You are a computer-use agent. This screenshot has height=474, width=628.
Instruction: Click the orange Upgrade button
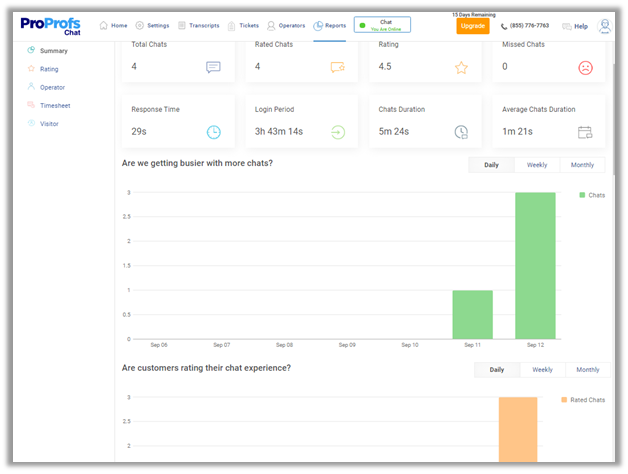click(x=473, y=26)
